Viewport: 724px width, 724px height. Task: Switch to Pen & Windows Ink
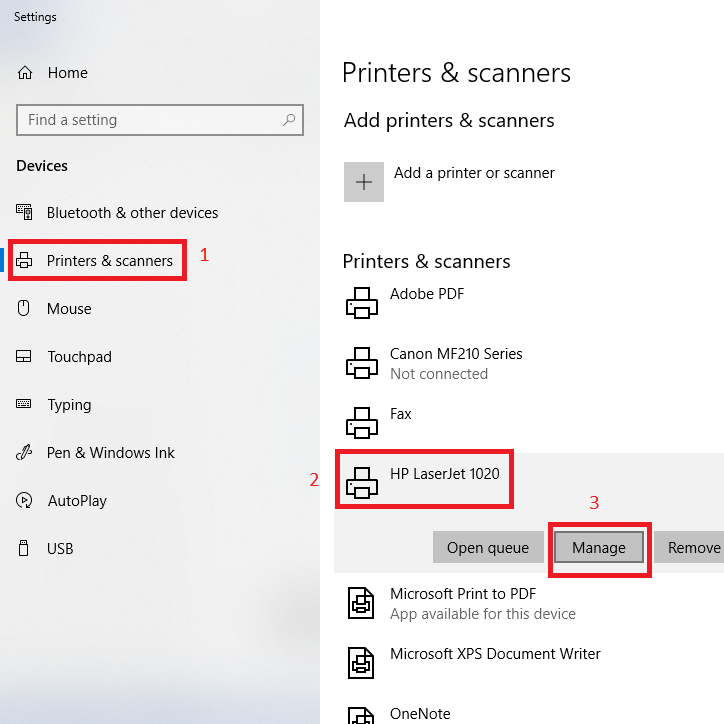(x=110, y=453)
